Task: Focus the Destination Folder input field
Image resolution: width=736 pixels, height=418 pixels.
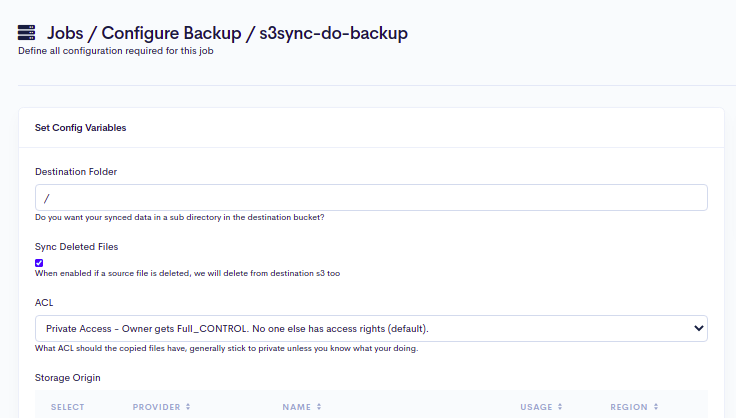Action: pyautogui.click(x=370, y=198)
